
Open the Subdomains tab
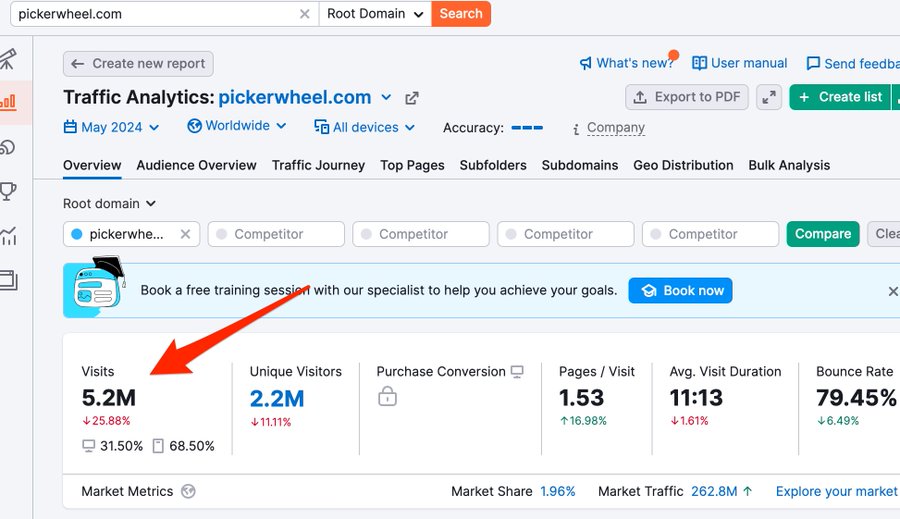pyautogui.click(x=580, y=165)
